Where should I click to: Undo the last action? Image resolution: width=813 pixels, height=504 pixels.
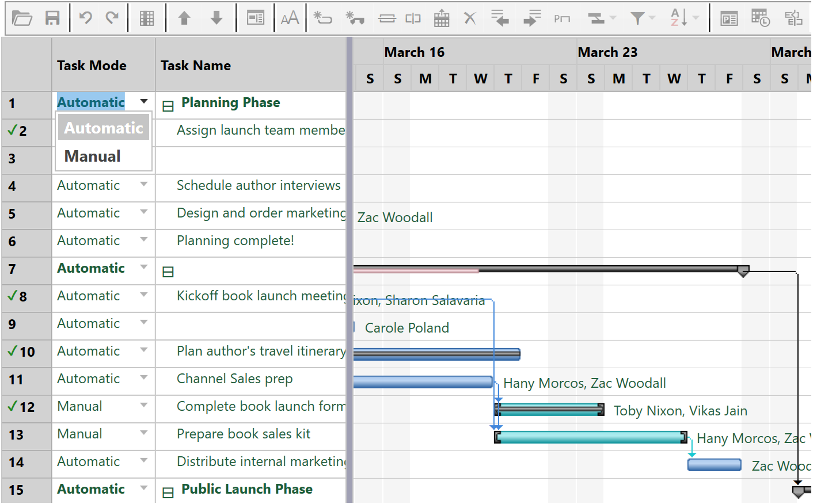[x=86, y=18]
